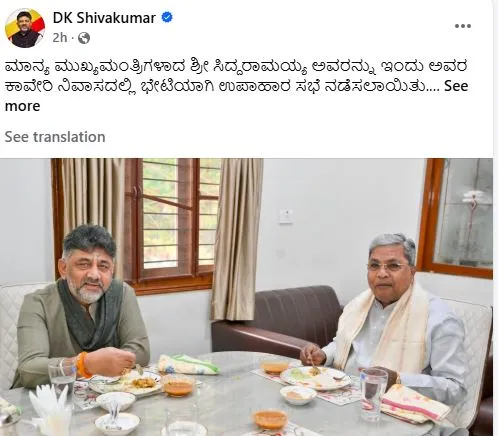Viewport: 498px width, 436px height.
Task: Click the DK Shivakumar profile name
Action: tap(104, 18)
